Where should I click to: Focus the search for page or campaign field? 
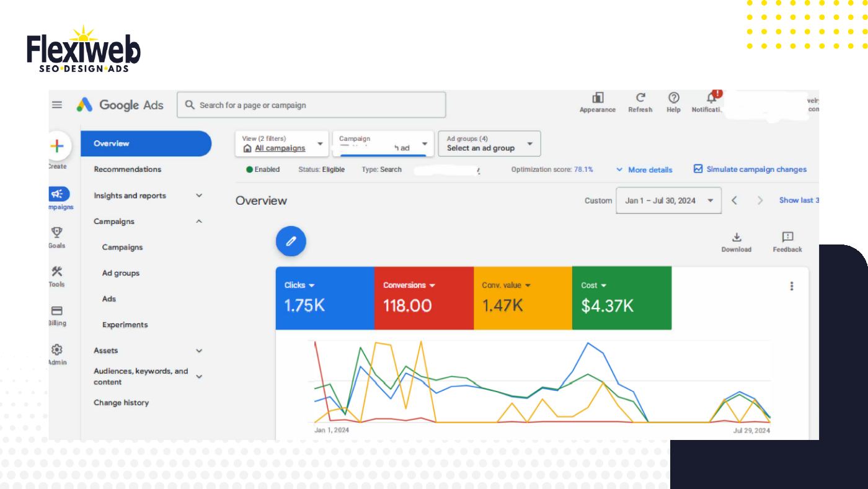(311, 105)
